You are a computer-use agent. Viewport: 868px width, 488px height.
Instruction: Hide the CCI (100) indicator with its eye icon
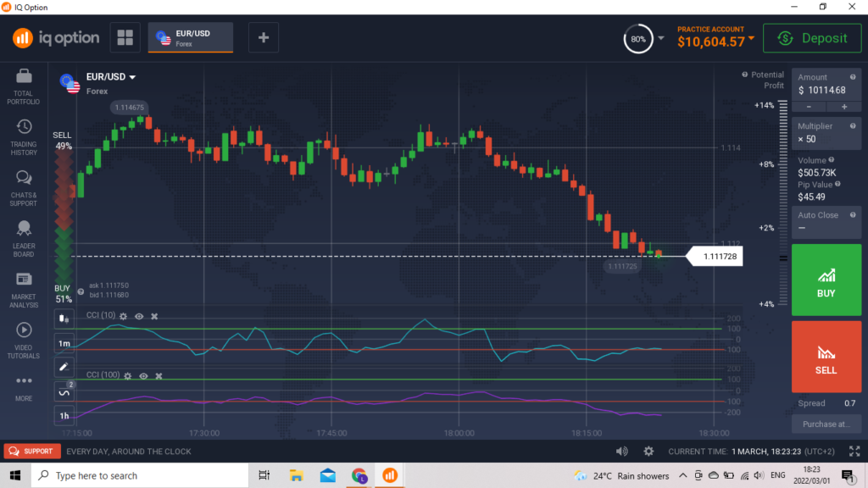pos(143,375)
